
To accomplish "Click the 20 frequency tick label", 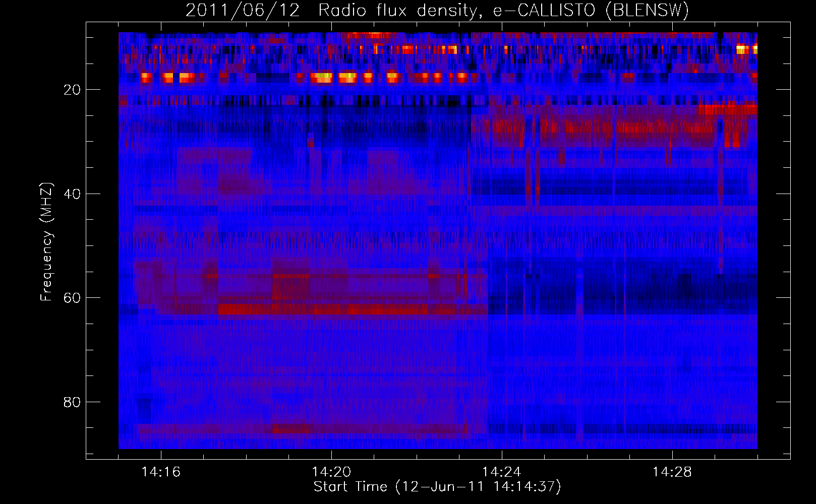I will pos(72,90).
